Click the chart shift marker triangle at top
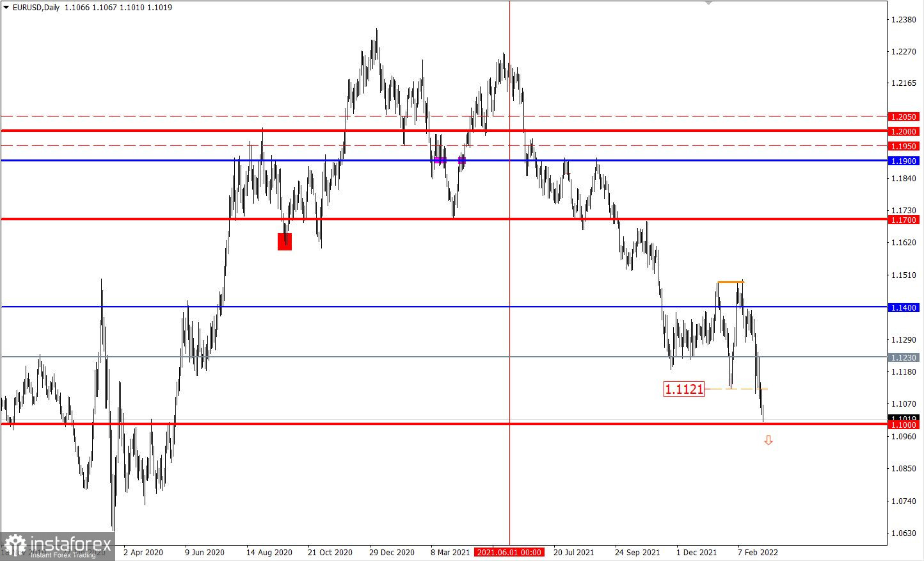The width and height of the screenshot is (924, 561). click(x=708, y=3)
